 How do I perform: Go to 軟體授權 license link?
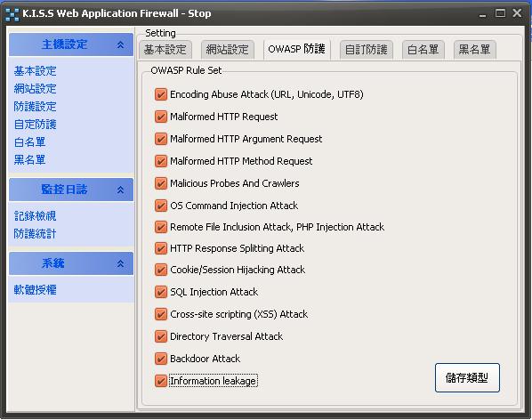tap(35, 290)
